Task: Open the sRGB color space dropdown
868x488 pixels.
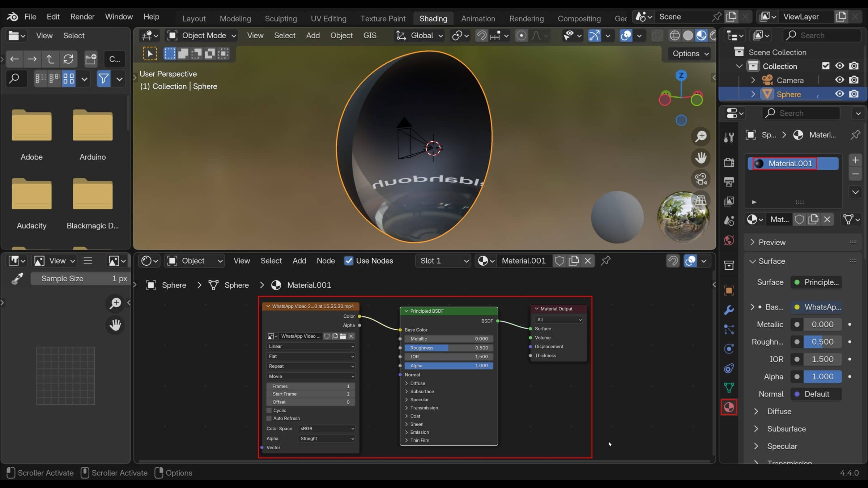Action: pyautogui.click(x=327, y=428)
